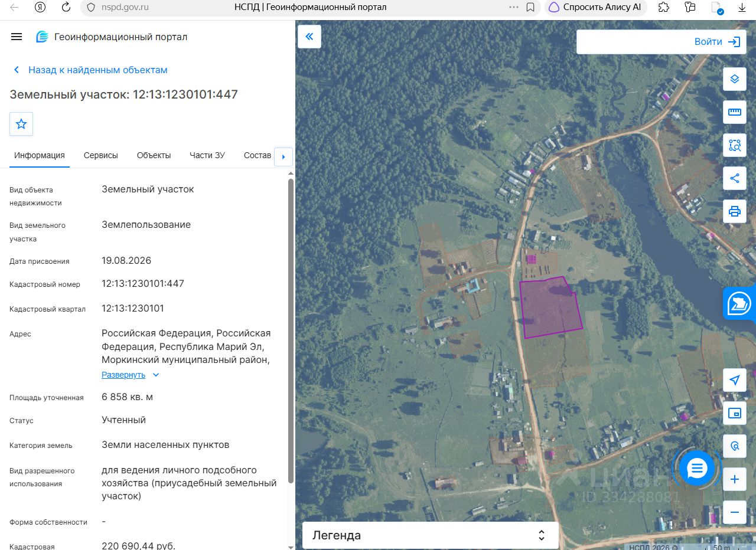Screen dimensions: 756x550
Task: Open the chat support bubble
Action: [x=697, y=469]
